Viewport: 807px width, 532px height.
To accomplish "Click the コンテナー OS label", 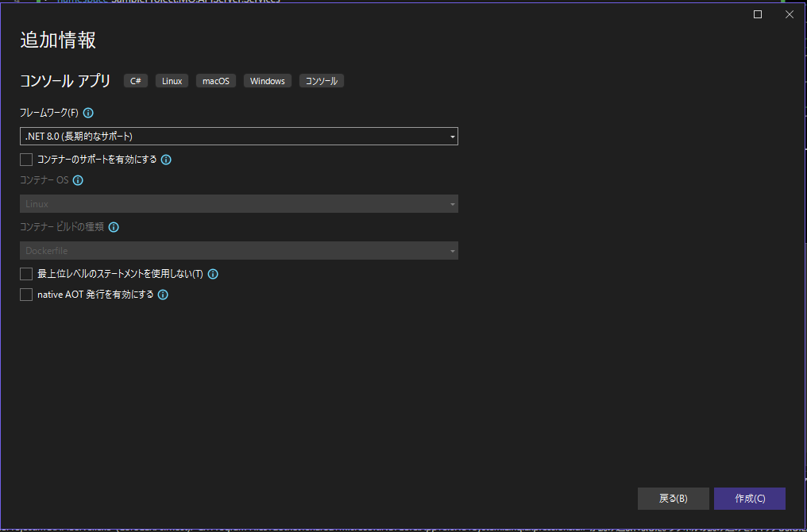I will [44, 180].
